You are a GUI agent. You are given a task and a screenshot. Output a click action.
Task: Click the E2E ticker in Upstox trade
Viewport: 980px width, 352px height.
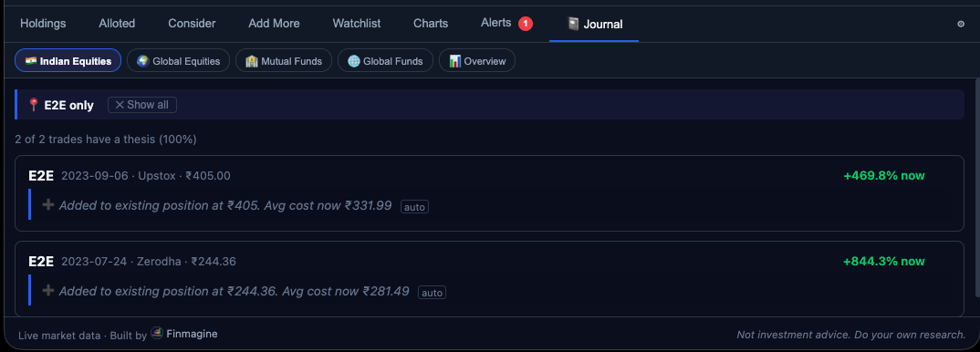pyautogui.click(x=41, y=176)
